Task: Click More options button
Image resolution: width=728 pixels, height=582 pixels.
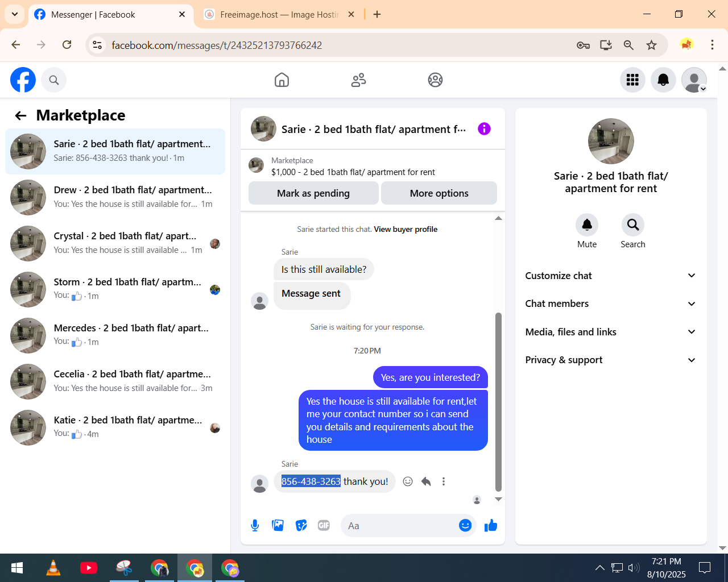Action: (x=439, y=193)
